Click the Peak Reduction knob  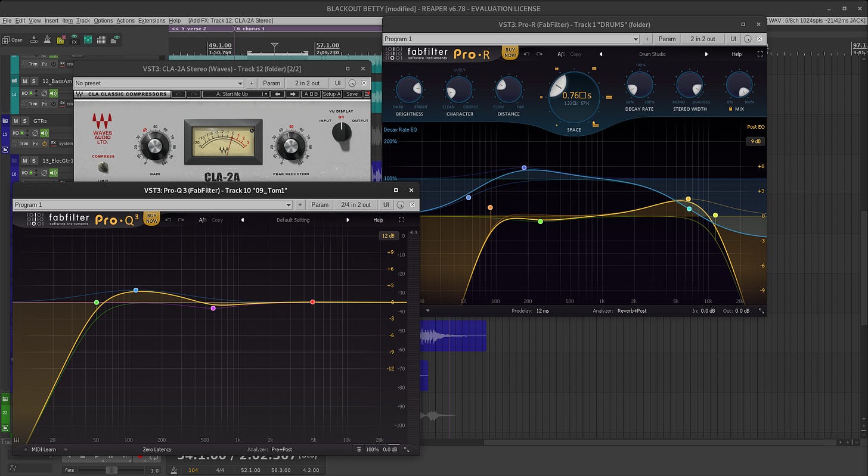[291, 145]
